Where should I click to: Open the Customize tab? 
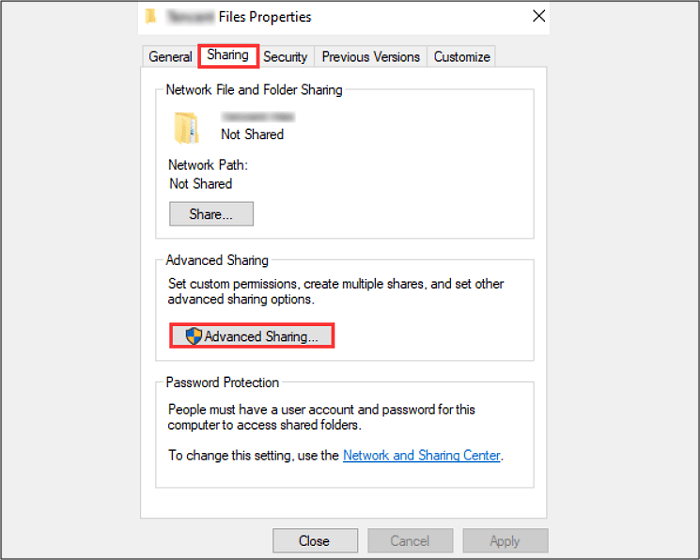click(x=461, y=57)
